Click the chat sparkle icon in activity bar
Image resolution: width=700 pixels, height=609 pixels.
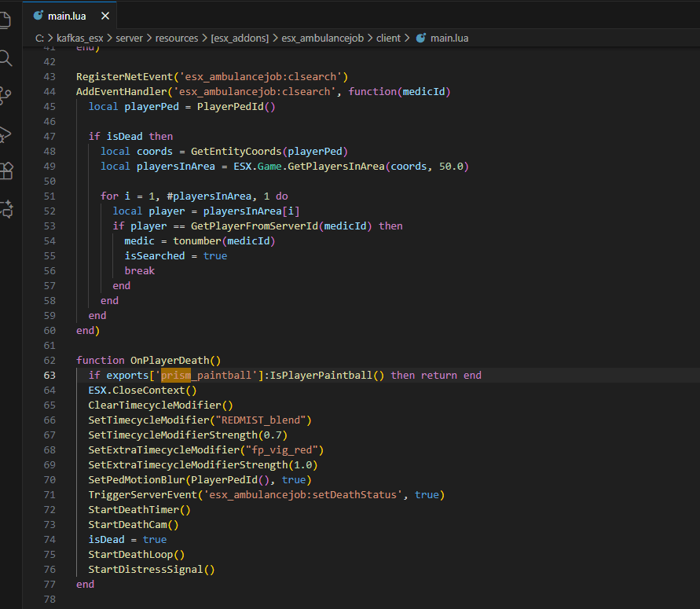click(x=5, y=209)
